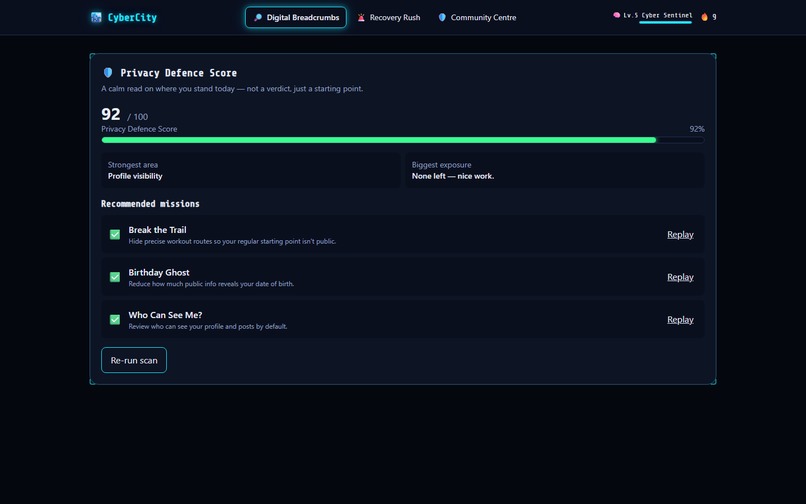This screenshot has width=806, height=504.
Task: Click the '/ 100' score denominator
Action: click(x=138, y=117)
